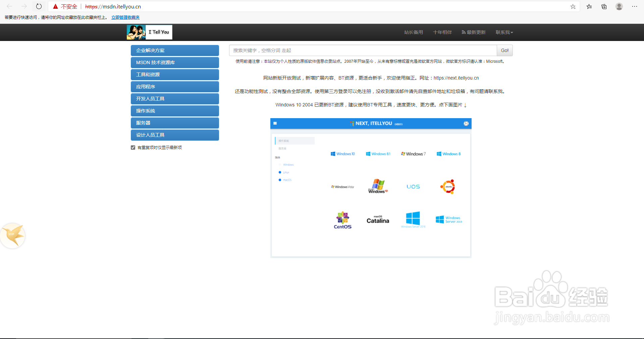This screenshot has height=339, width=644.
Task: Click the floating VIP bird badge
Action: (13, 236)
